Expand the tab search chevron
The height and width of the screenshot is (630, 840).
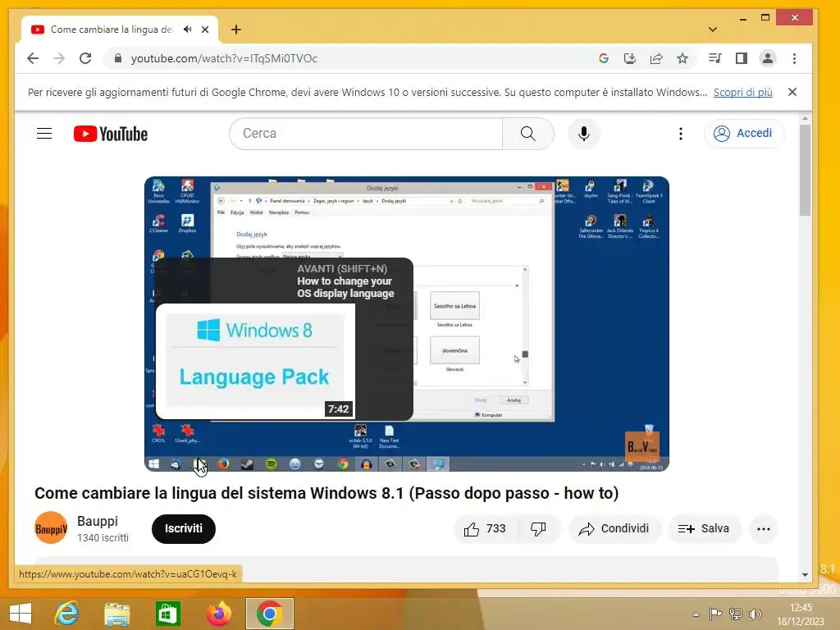click(x=713, y=30)
